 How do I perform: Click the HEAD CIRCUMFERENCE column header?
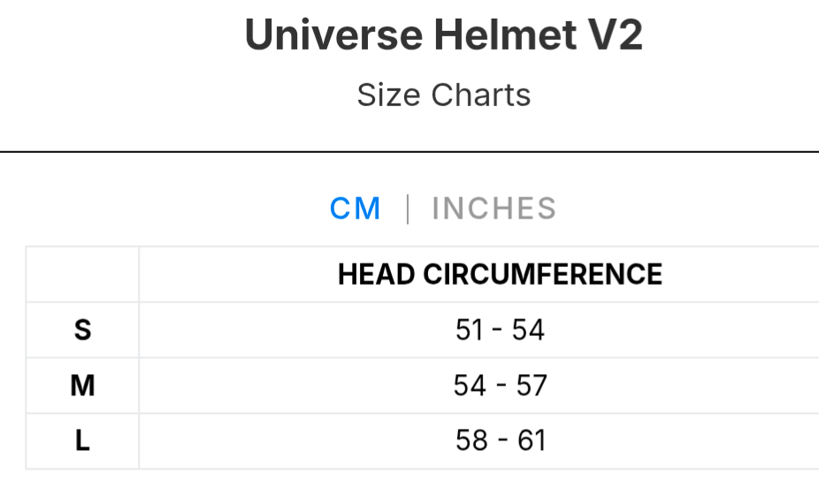pyautogui.click(x=500, y=275)
